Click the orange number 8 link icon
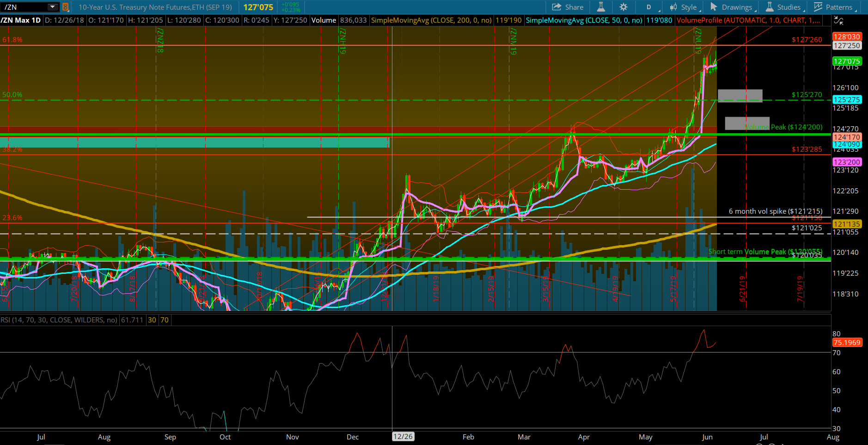 (x=65, y=7)
